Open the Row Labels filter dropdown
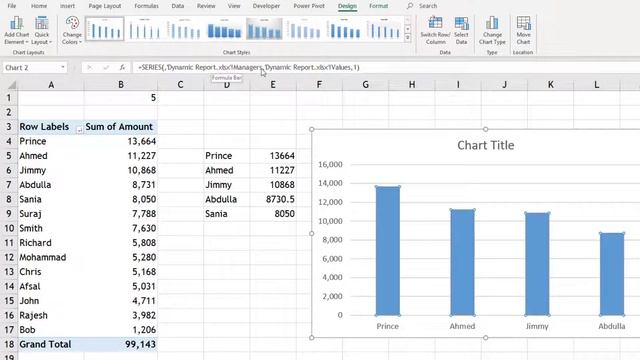The height and width of the screenshot is (360, 640). pyautogui.click(x=80, y=129)
